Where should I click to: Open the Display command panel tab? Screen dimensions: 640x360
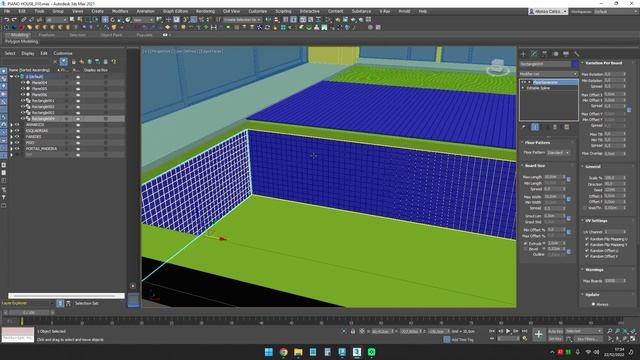pos(566,54)
